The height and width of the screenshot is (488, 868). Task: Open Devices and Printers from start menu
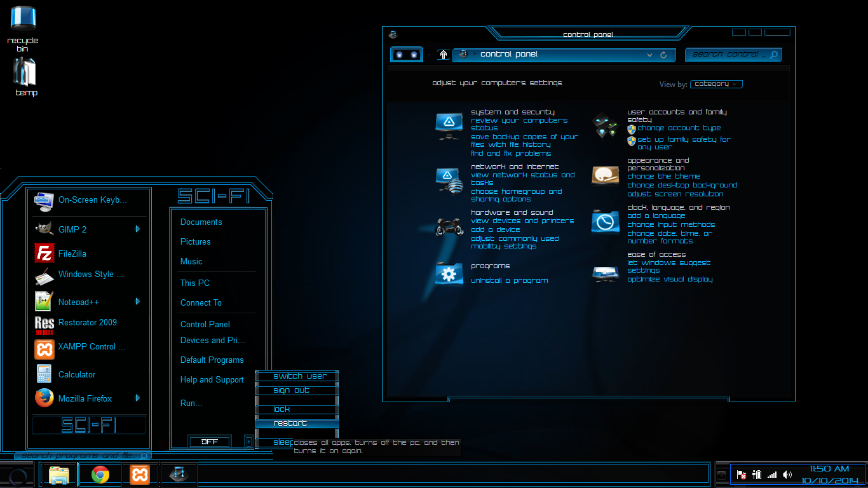[213, 341]
